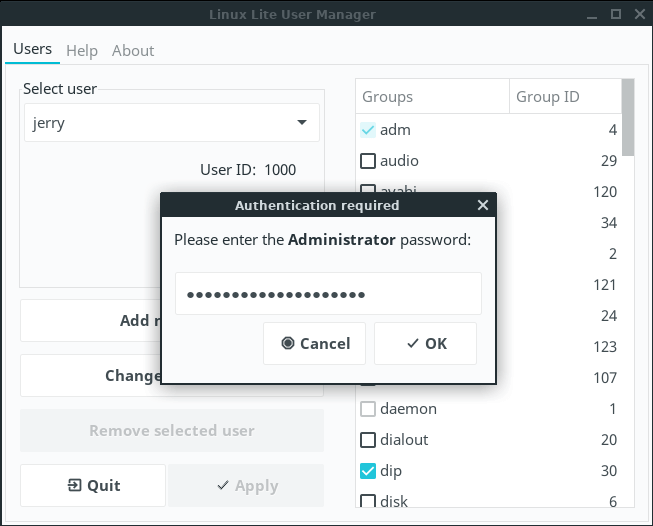Switch to the Help tab

(82, 50)
